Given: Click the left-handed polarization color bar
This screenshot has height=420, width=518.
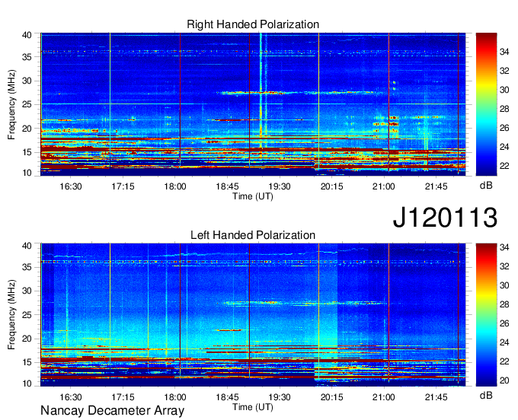Looking at the screenshot, I should pos(486,315).
